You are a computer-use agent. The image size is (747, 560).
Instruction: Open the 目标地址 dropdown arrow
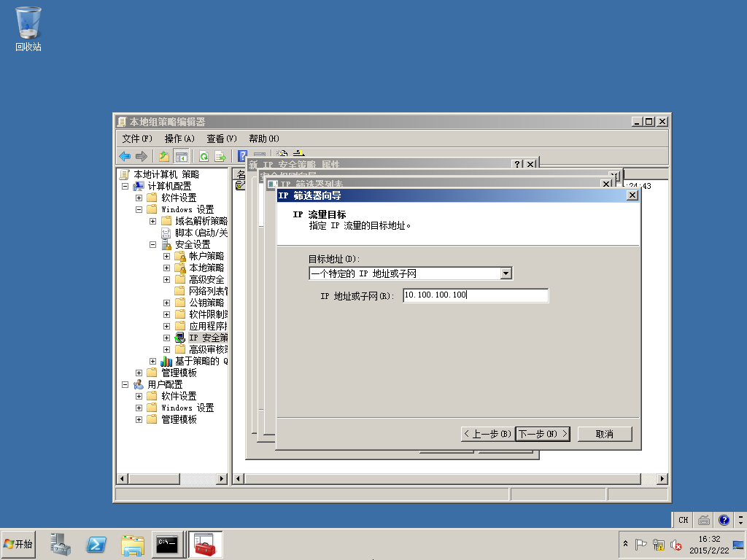tap(506, 273)
